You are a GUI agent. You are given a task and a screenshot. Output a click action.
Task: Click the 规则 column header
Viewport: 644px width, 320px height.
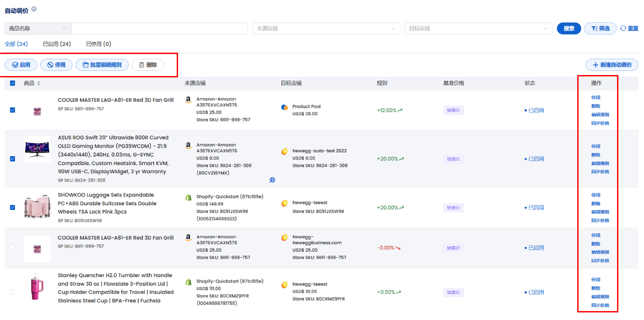click(x=382, y=83)
